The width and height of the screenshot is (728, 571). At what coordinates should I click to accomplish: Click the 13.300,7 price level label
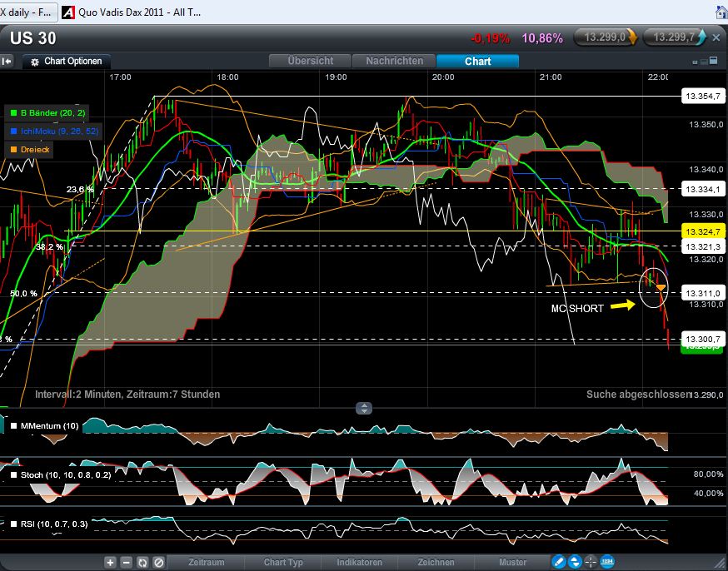click(703, 339)
